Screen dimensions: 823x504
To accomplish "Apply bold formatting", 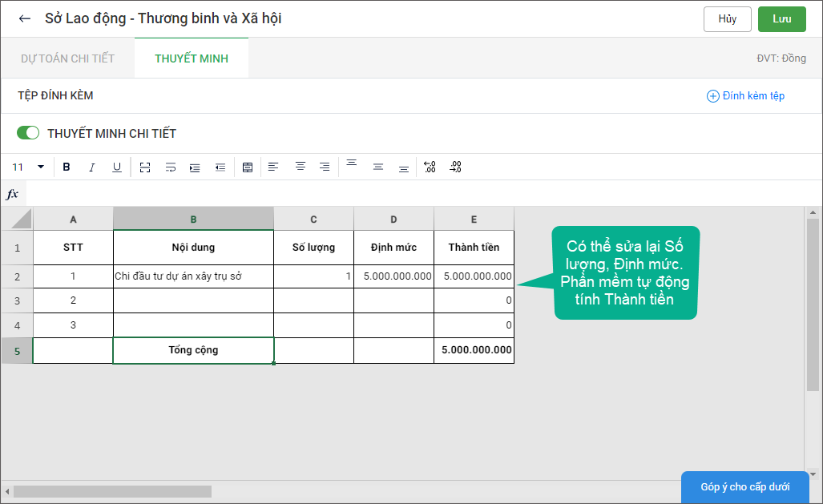I will (67, 167).
